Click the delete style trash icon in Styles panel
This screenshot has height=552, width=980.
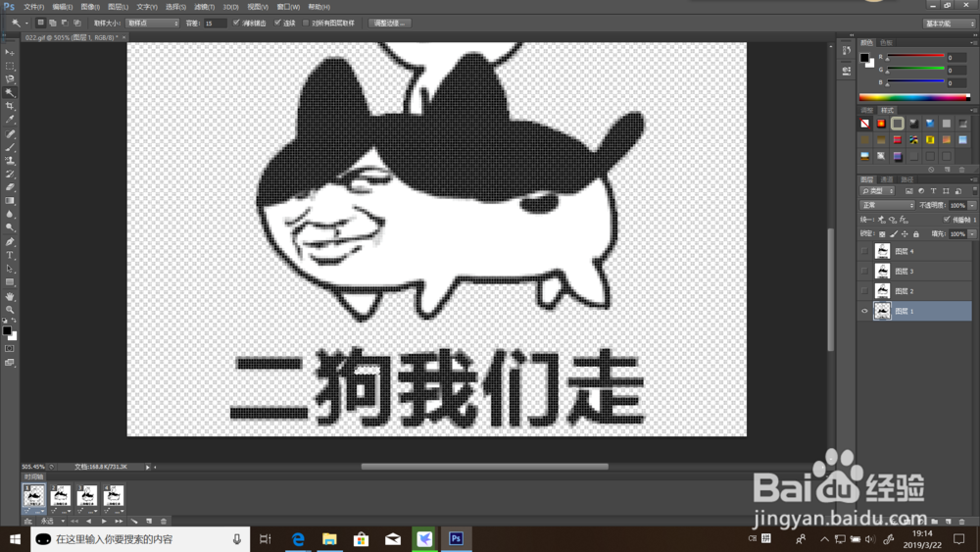(x=962, y=170)
